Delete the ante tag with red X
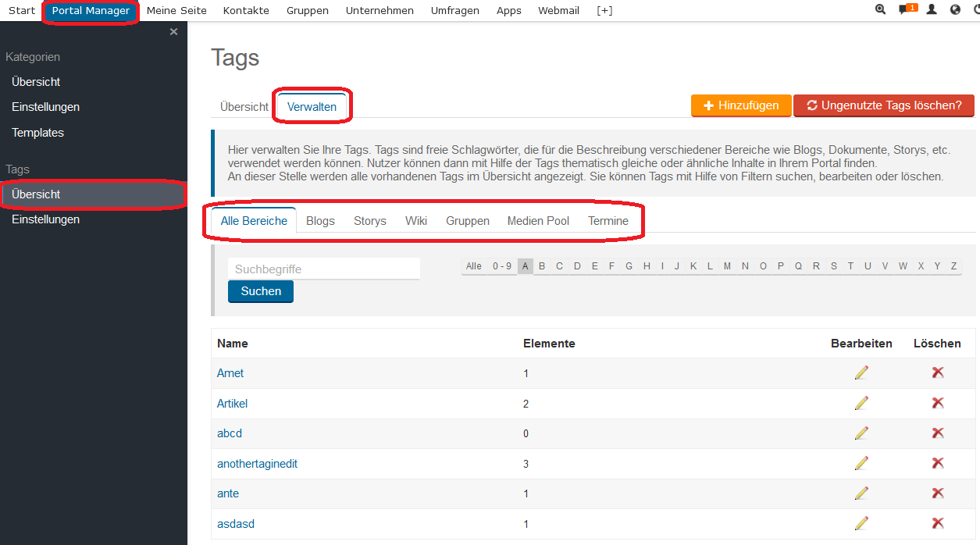This screenshot has height=545, width=980. coord(938,493)
